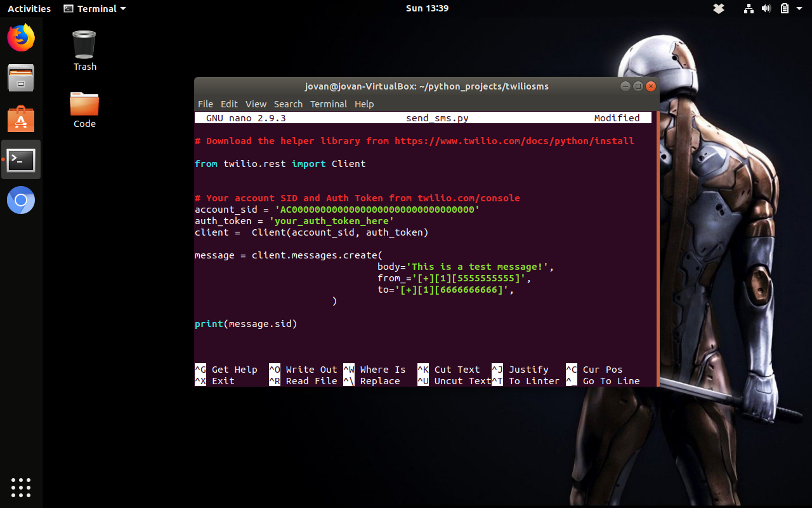Click the 'message = client.messages.create(' line

coord(289,255)
